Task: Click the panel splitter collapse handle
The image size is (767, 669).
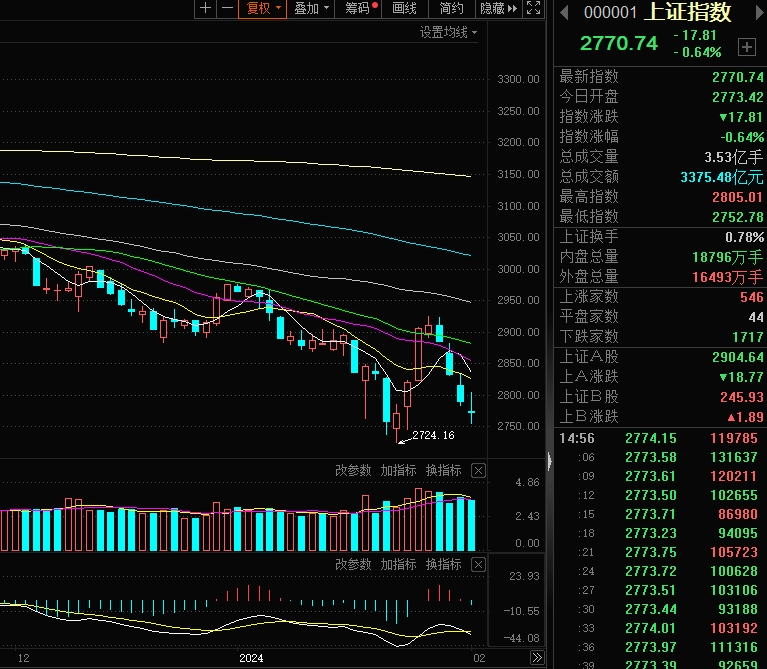Action: point(547,461)
